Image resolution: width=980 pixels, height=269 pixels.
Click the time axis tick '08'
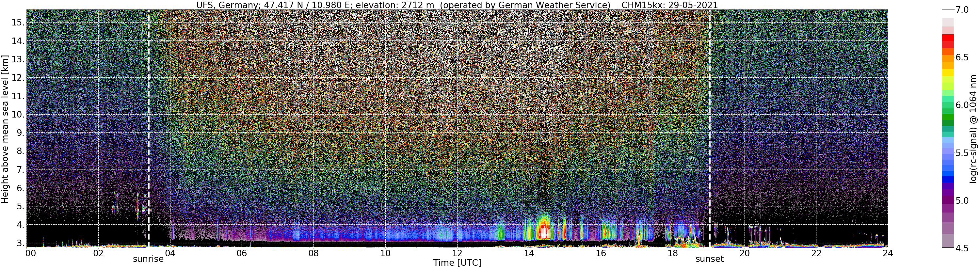[313, 253]
